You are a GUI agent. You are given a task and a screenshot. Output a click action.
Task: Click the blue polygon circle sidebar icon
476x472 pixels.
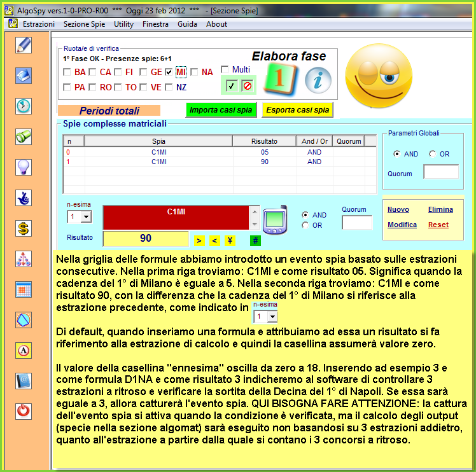tap(24, 320)
